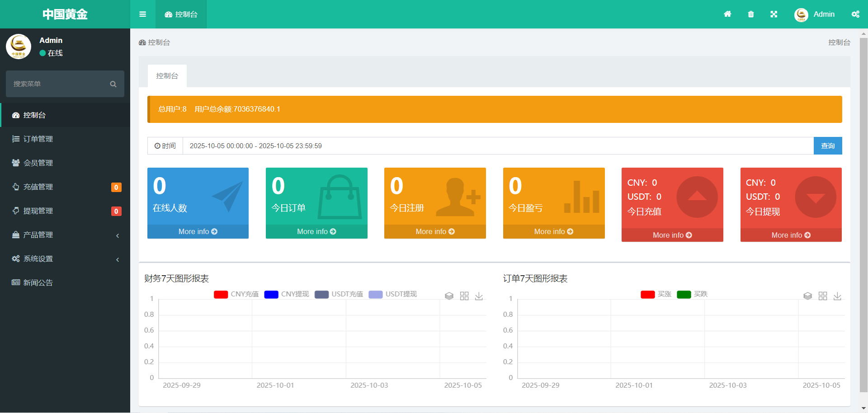Click the Admin avatar logo in navbar
Screen dimensions: 868x413
tap(800, 14)
